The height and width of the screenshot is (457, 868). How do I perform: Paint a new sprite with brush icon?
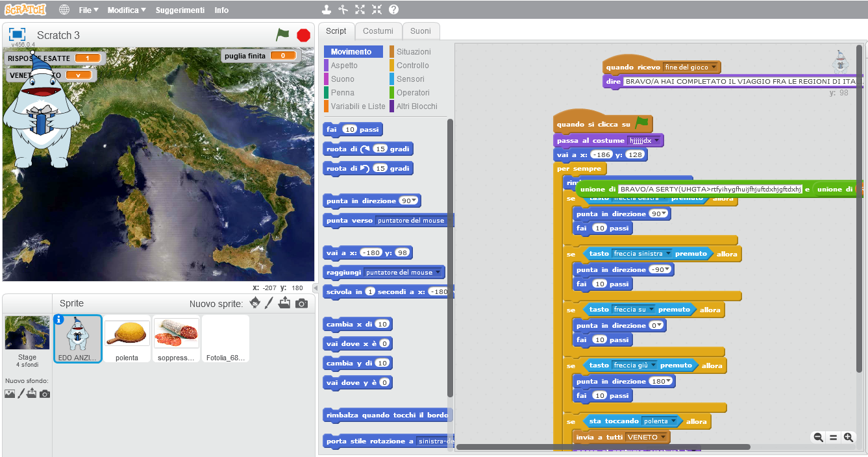(x=269, y=303)
